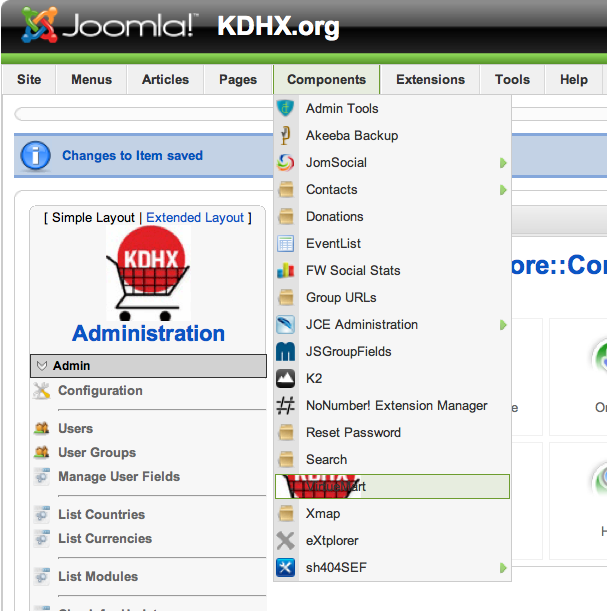This screenshot has height=611, width=607.
Task: Expand the Contacts submenu arrow
Action: [x=503, y=190]
